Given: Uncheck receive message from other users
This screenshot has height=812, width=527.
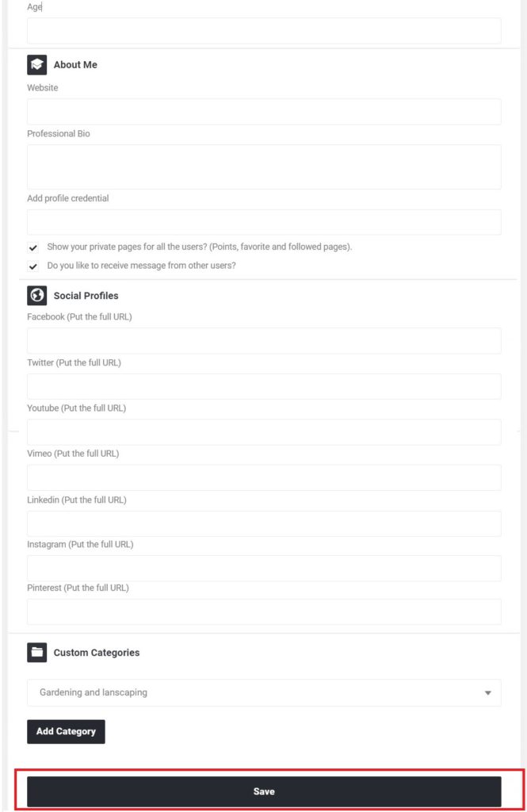Looking at the screenshot, I should (x=33, y=266).
